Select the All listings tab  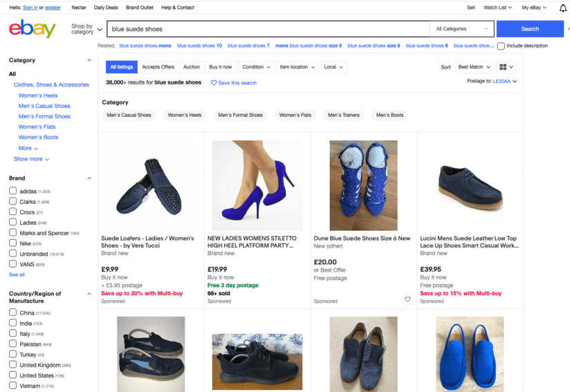tap(122, 67)
